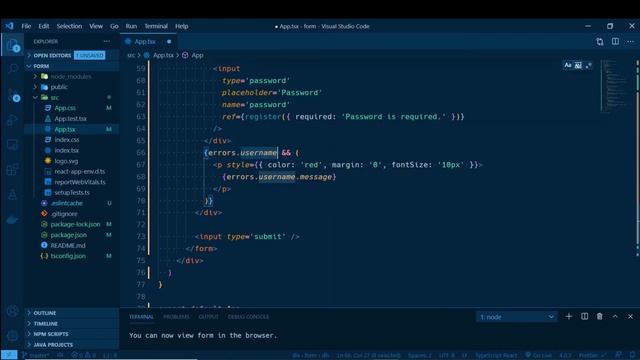The height and width of the screenshot is (360, 640).
Task: Switch to the Problems panel tab
Action: 176,317
